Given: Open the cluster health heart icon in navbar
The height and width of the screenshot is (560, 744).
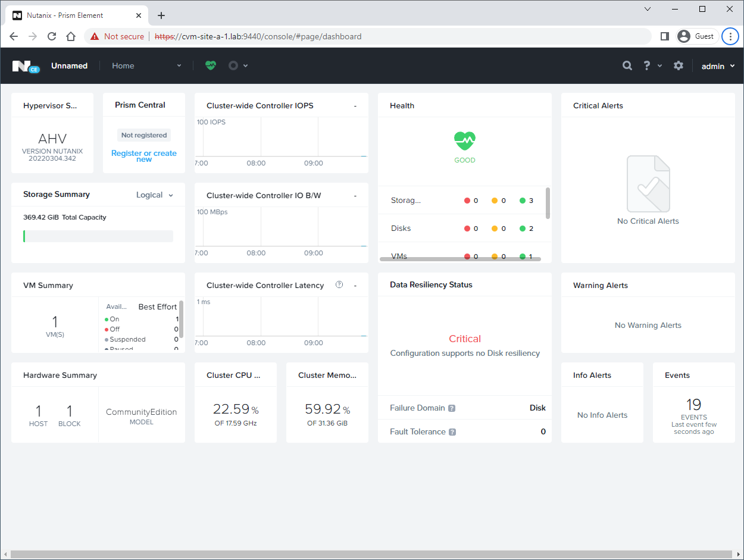Looking at the screenshot, I should (211, 65).
